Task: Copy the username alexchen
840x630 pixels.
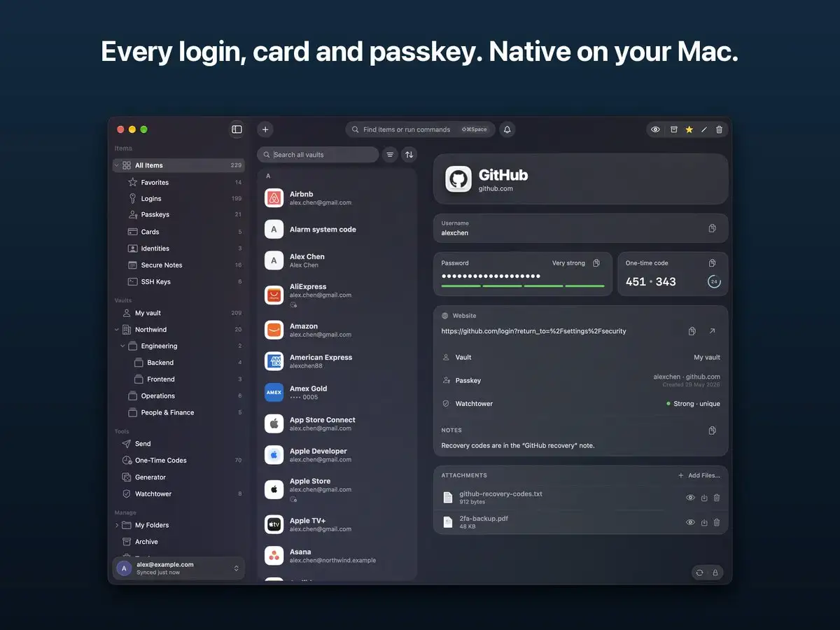Action: [x=713, y=228]
